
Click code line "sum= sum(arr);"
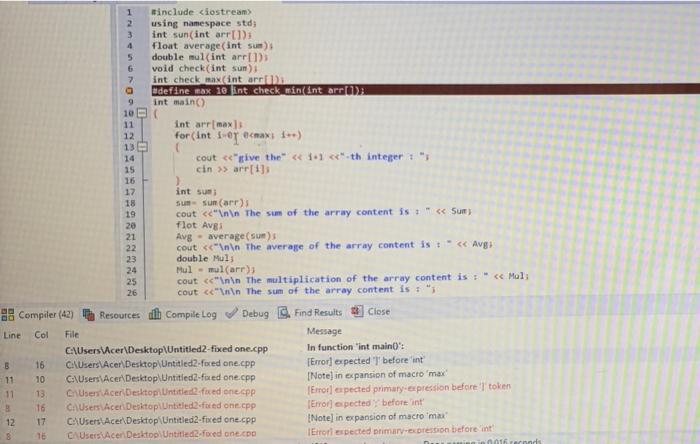212,203
